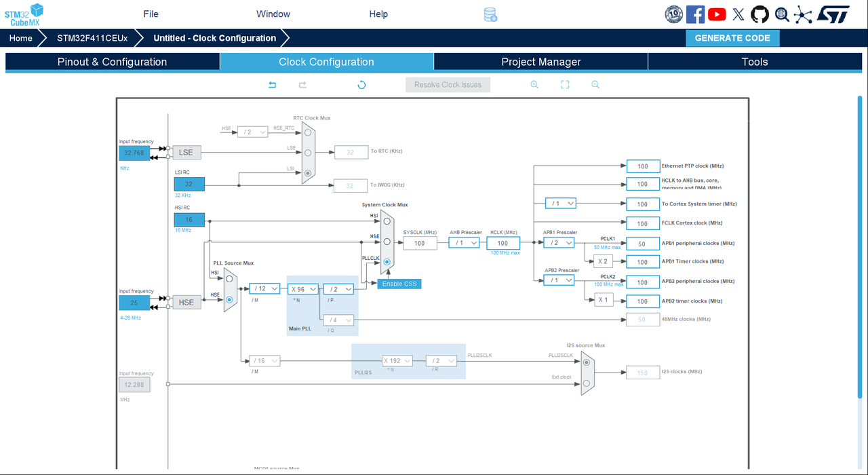
Task: Select HSE in PLL Source Mux
Action: (x=229, y=299)
